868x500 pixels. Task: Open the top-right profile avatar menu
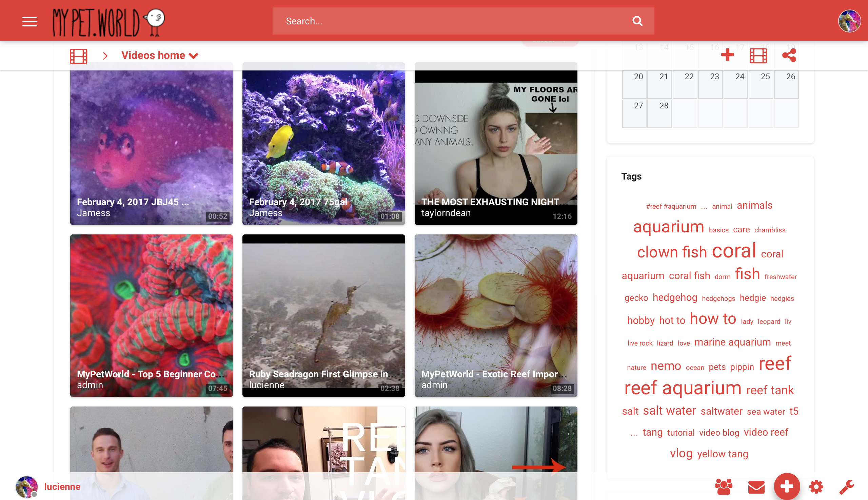849,21
